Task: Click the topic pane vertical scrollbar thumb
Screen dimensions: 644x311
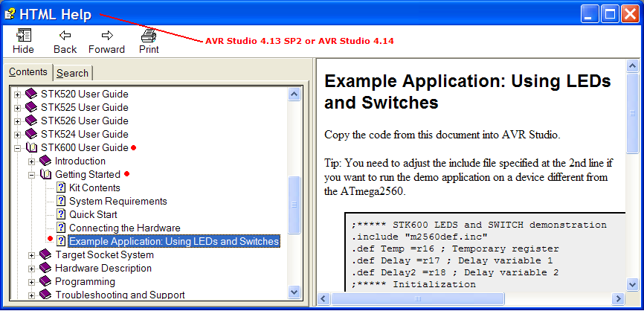Action: (633, 113)
